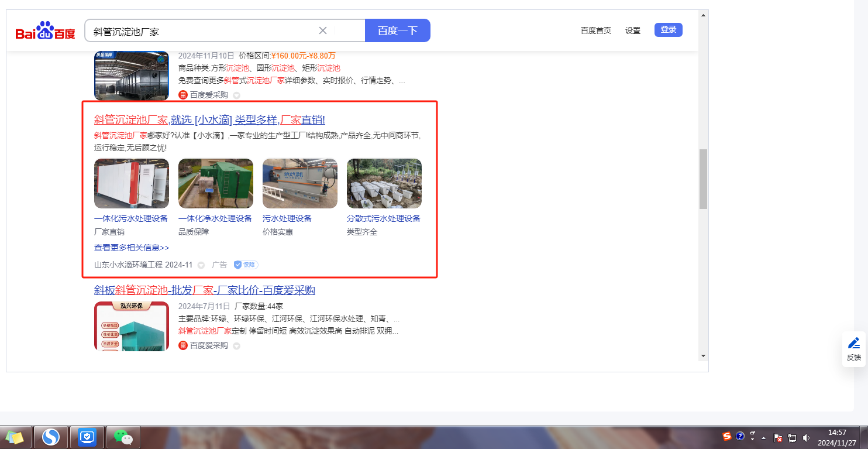Click the page scrollbar thumb
868x449 pixels.
coord(703,179)
